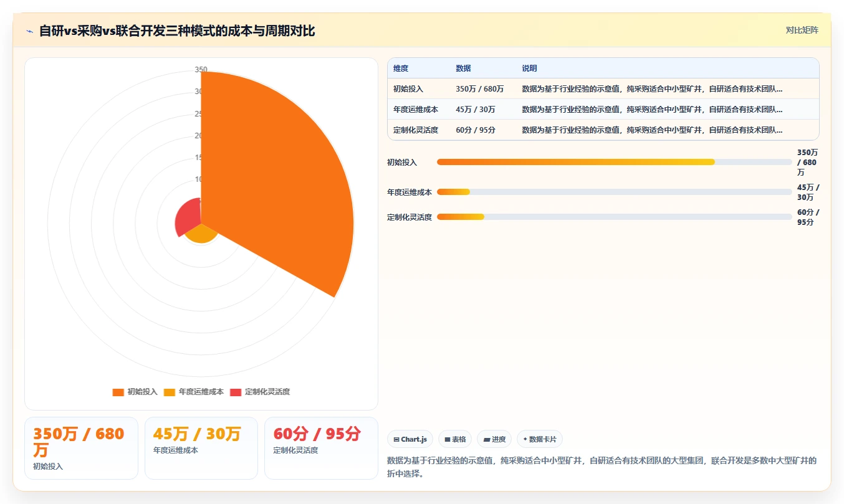
Task: Toggle the 定制化灵活度 legend item
Action: point(260,392)
